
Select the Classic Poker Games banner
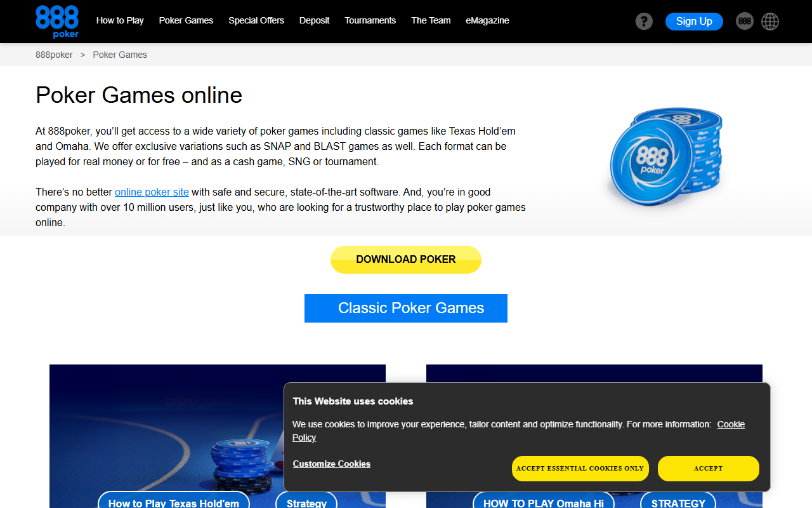[x=406, y=308]
